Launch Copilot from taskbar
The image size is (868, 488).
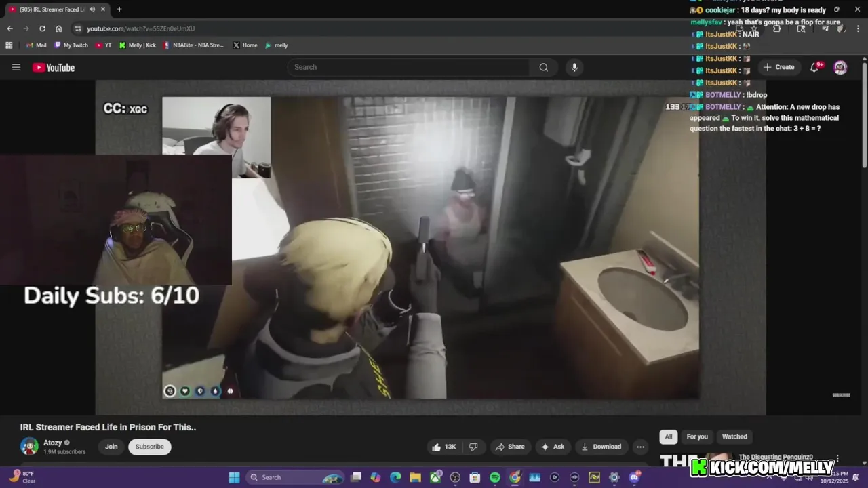point(376,477)
